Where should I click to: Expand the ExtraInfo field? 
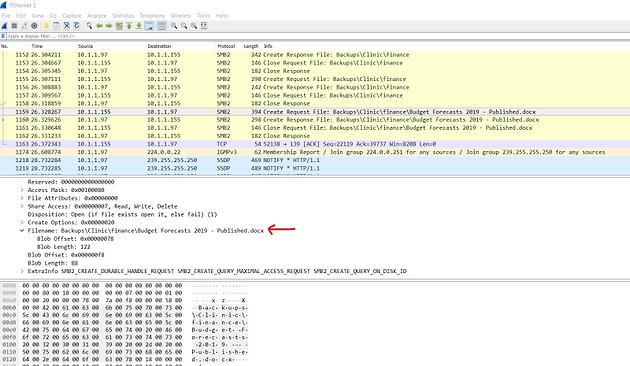pyautogui.click(x=22, y=271)
